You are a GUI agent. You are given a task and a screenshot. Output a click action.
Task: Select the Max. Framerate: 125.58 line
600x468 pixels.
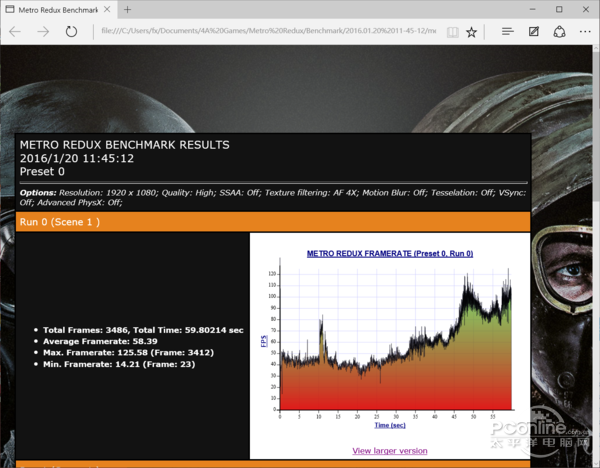(129, 352)
